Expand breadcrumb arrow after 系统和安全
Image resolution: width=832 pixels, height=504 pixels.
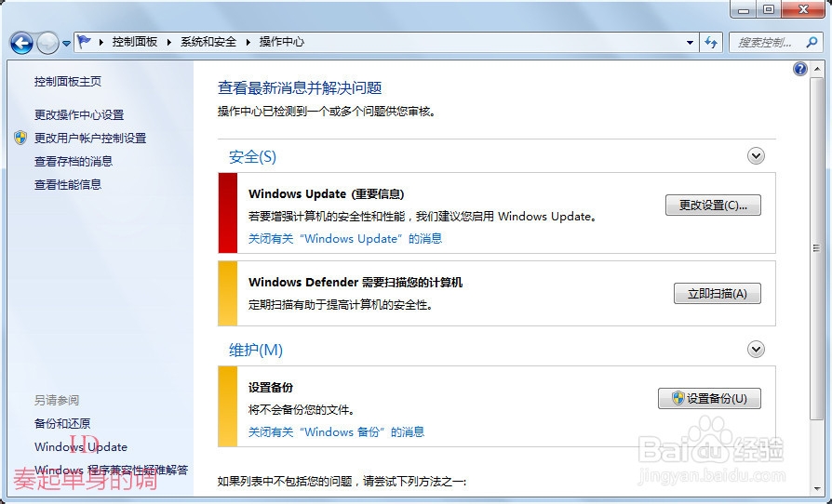(x=248, y=42)
